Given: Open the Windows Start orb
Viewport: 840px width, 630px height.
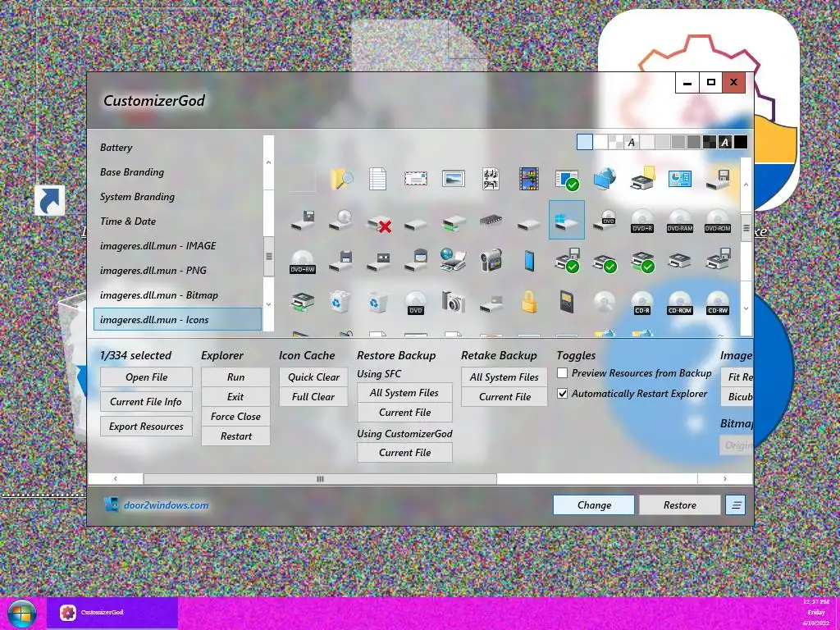Looking at the screenshot, I should click(22, 613).
